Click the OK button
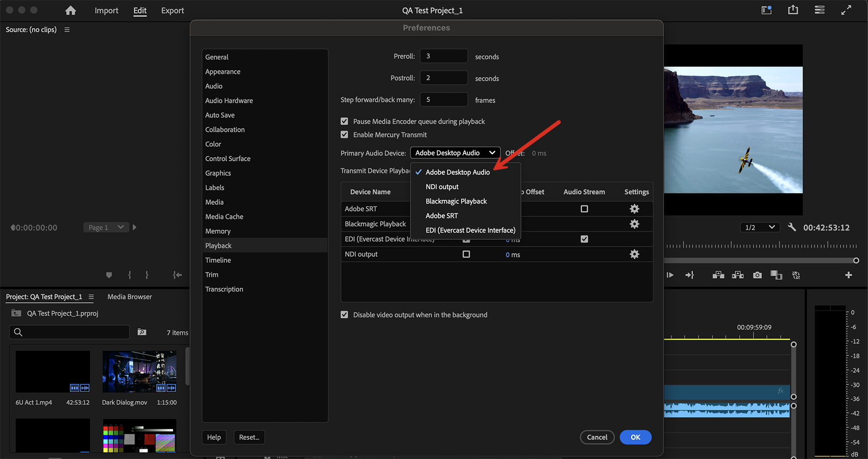This screenshot has width=868, height=459. [x=636, y=437]
